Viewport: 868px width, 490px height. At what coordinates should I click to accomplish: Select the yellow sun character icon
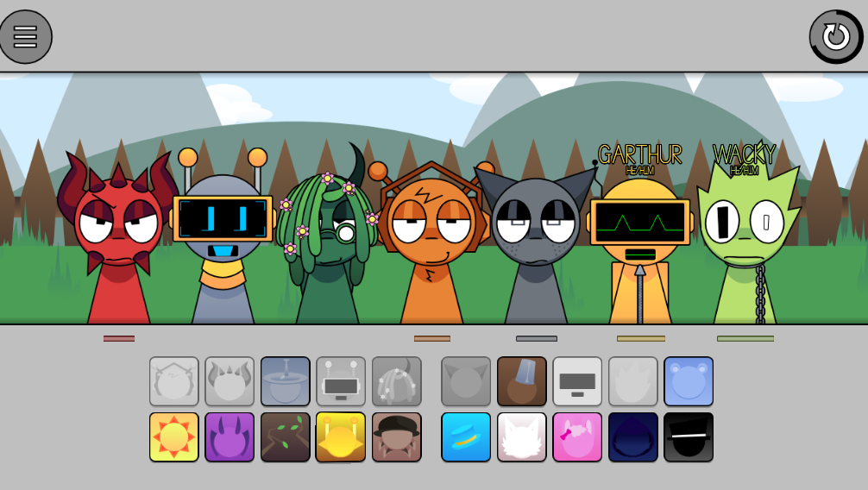coord(174,437)
